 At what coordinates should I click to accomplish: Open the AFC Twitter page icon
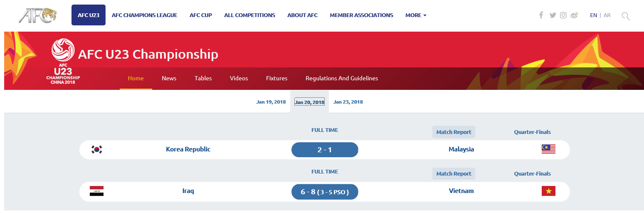(553, 15)
